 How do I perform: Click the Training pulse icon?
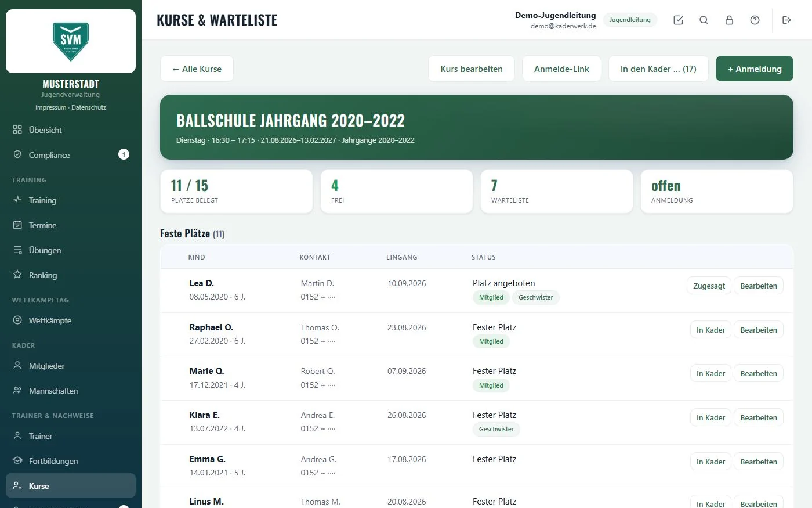(17, 200)
